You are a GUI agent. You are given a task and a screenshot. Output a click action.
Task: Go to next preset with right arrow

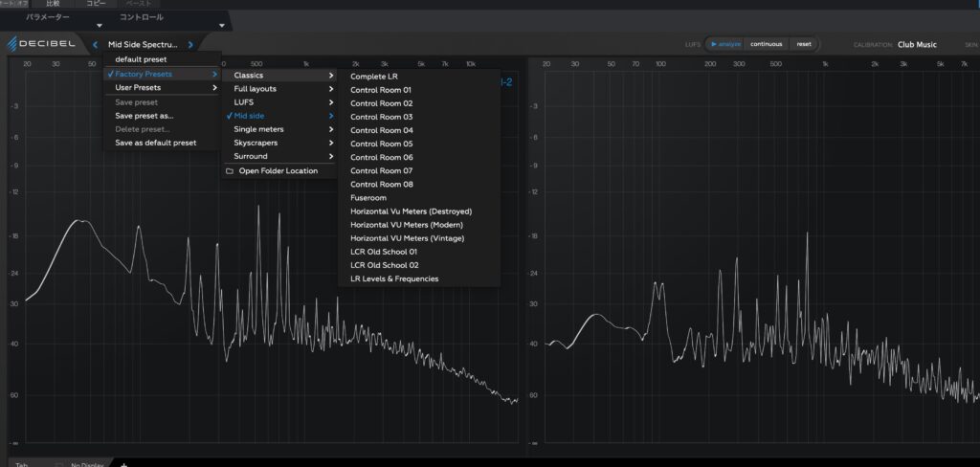pyautogui.click(x=190, y=44)
